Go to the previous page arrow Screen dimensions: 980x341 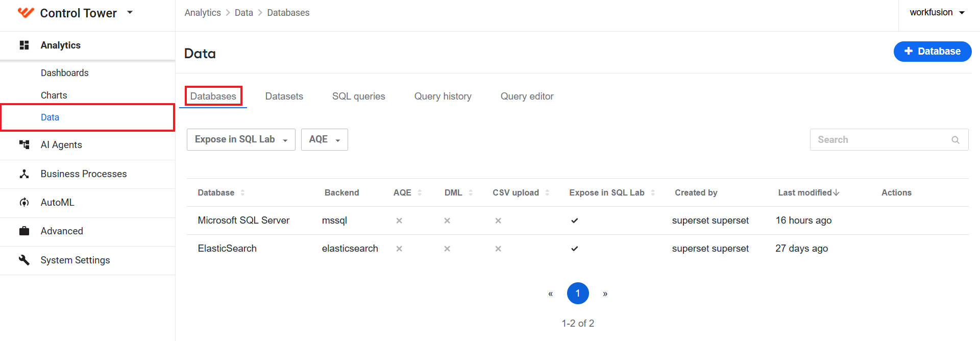point(551,294)
